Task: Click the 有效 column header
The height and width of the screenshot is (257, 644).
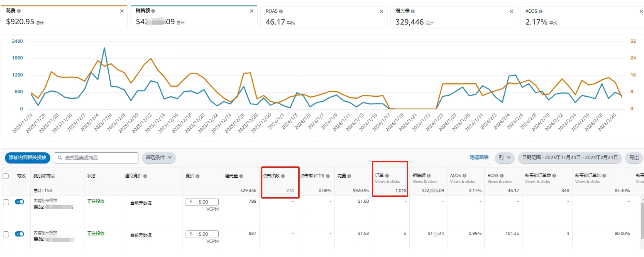Action: pos(21,176)
